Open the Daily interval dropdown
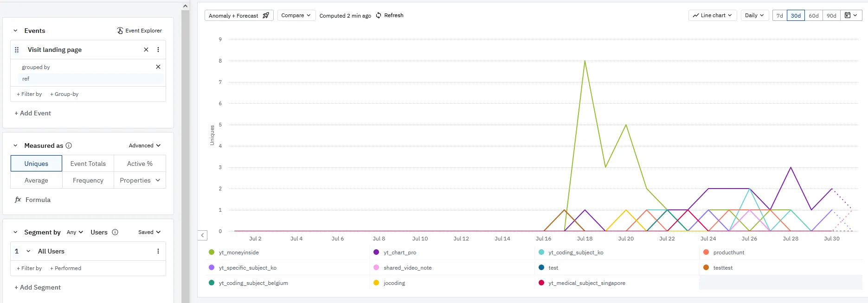This screenshot has height=303, width=868. coord(754,15)
